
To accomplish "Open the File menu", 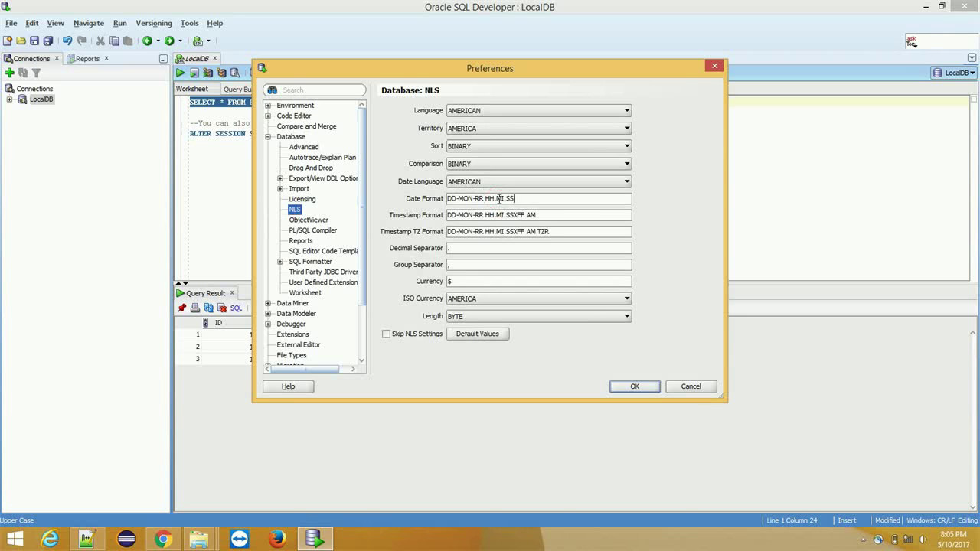I will pos(11,23).
